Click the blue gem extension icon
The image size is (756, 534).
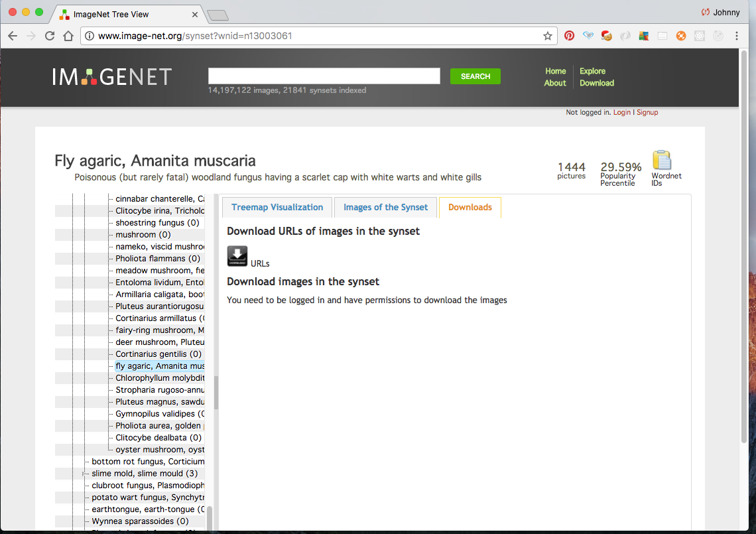(588, 36)
